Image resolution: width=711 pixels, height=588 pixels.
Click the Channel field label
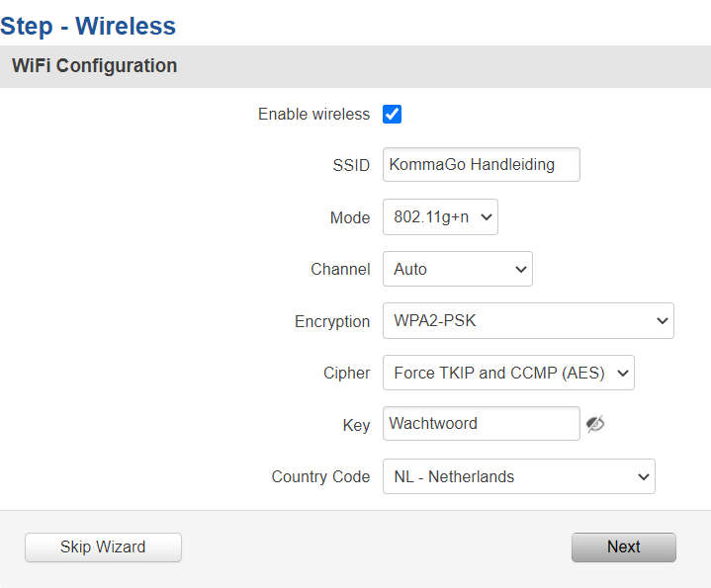coord(340,269)
